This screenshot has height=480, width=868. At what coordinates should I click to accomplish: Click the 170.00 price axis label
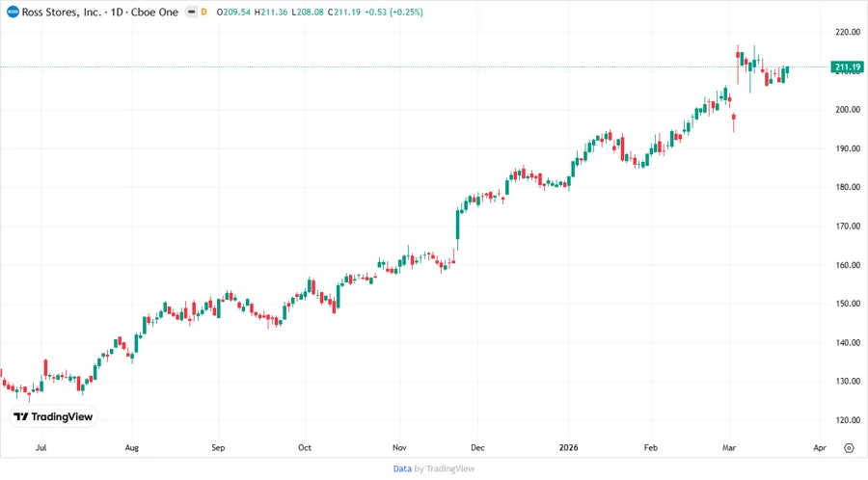848,226
